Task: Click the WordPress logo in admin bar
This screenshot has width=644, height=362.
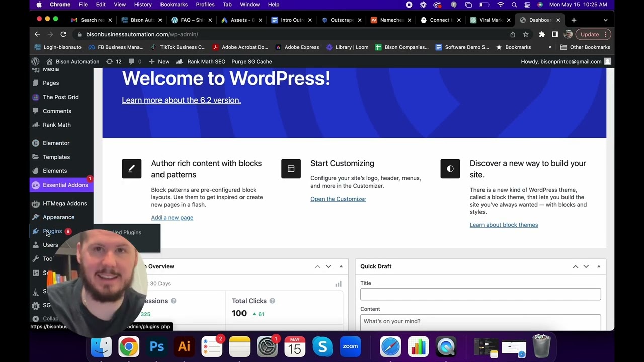Action: click(x=35, y=61)
